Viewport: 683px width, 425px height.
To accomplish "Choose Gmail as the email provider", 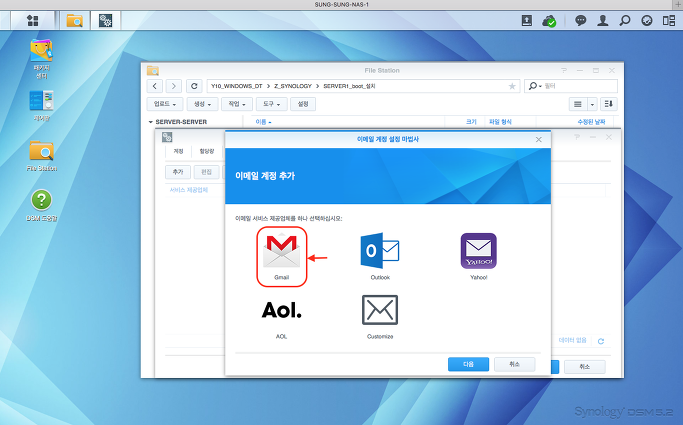I will pyautogui.click(x=282, y=256).
